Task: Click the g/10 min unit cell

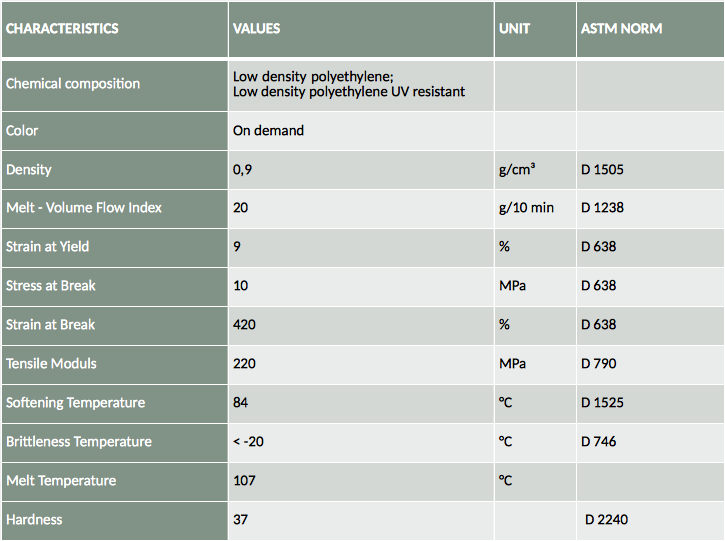Action: point(526,208)
